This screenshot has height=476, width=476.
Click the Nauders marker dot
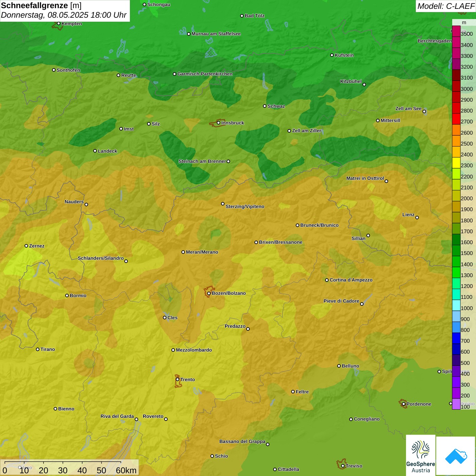(86, 204)
